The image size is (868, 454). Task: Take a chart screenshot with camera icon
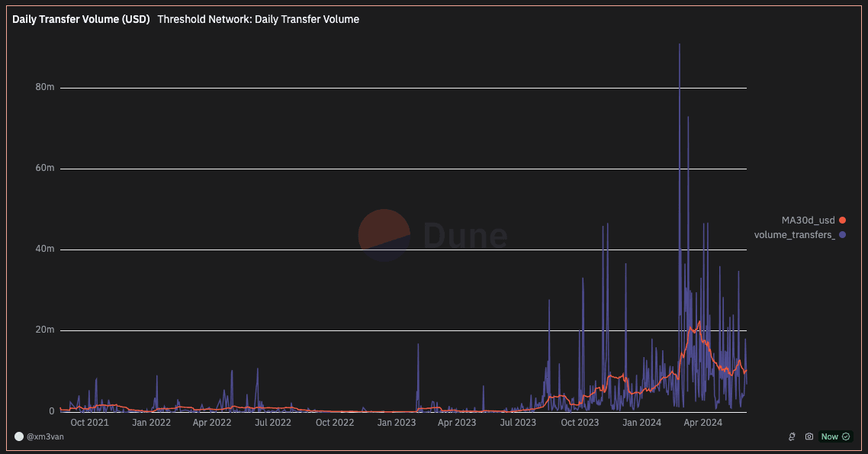(809, 437)
